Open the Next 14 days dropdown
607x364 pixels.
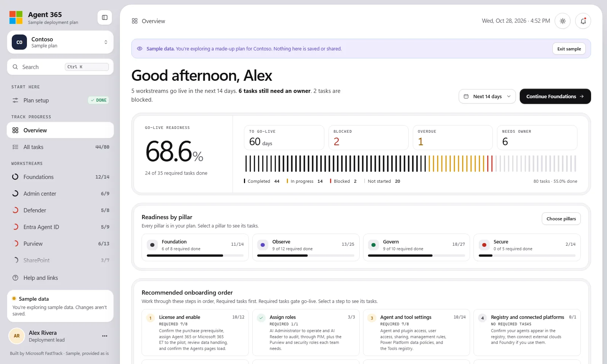487,96
